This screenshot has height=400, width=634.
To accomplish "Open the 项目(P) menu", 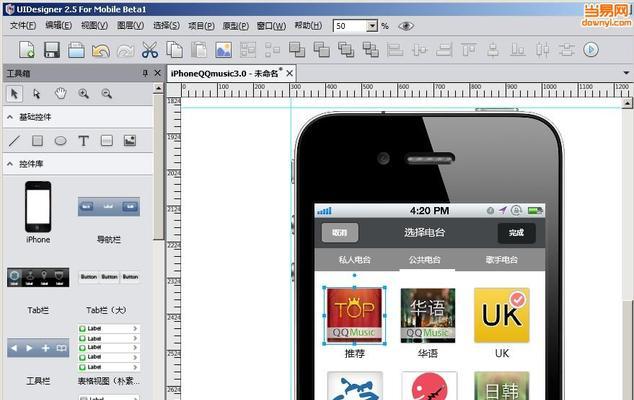I will pyautogui.click(x=201, y=25).
